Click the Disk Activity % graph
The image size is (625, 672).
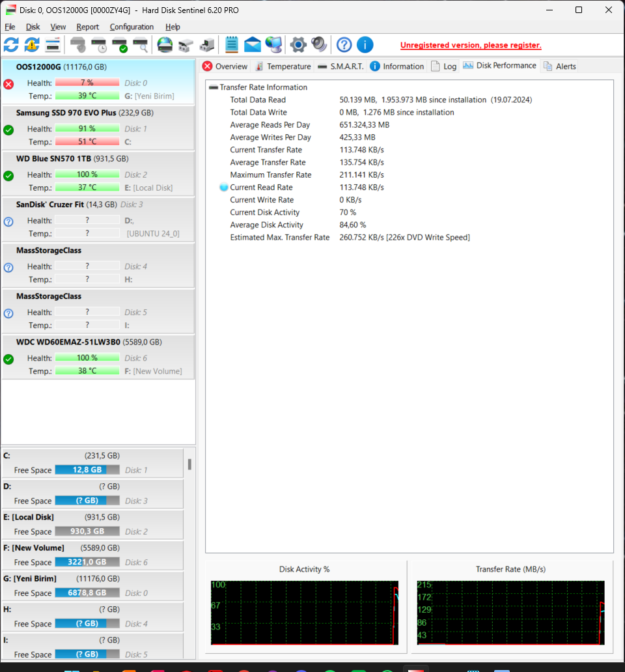[305, 613]
